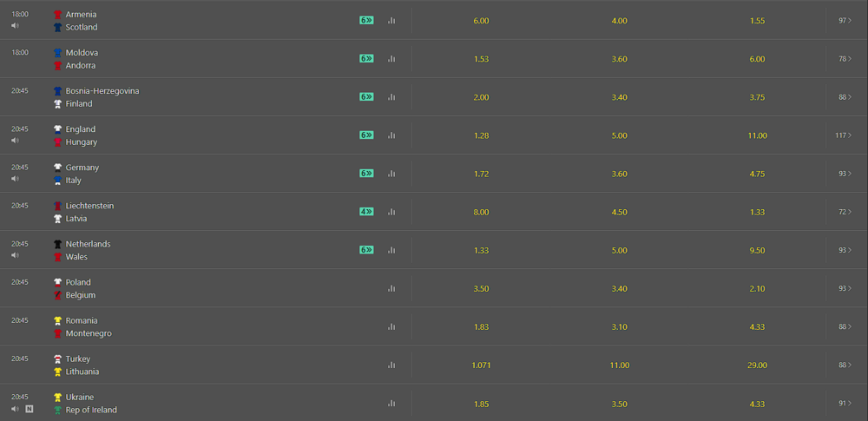Select draw odds 11.00 for Turkey match
Viewport: 868px width, 421px height.
point(620,365)
